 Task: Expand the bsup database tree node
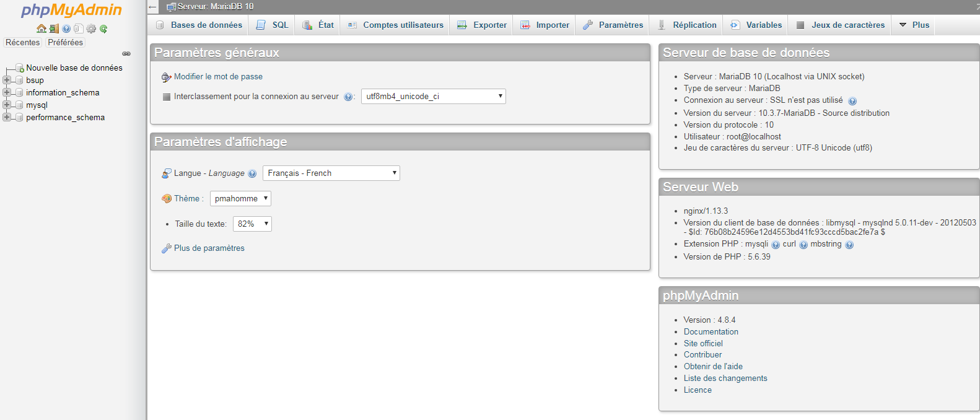7,80
